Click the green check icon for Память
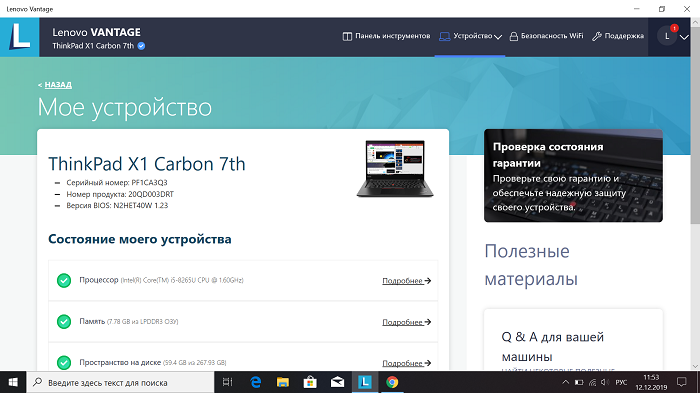This screenshot has height=393, width=700. 64,322
